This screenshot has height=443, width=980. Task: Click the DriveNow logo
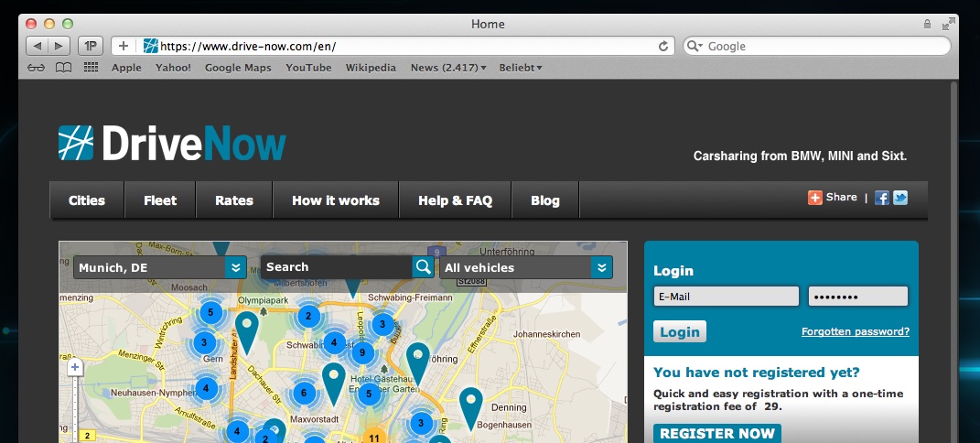point(172,143)
